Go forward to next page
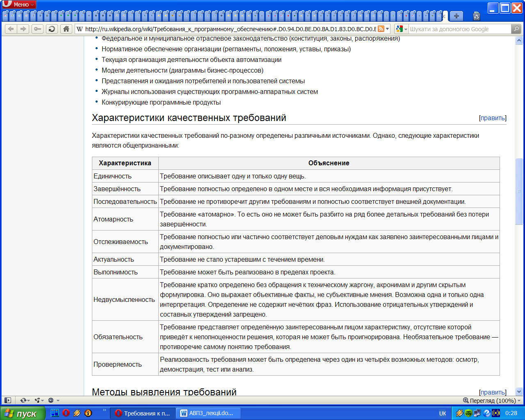Viewport: 525px width, 420px height. coord(23,29)
